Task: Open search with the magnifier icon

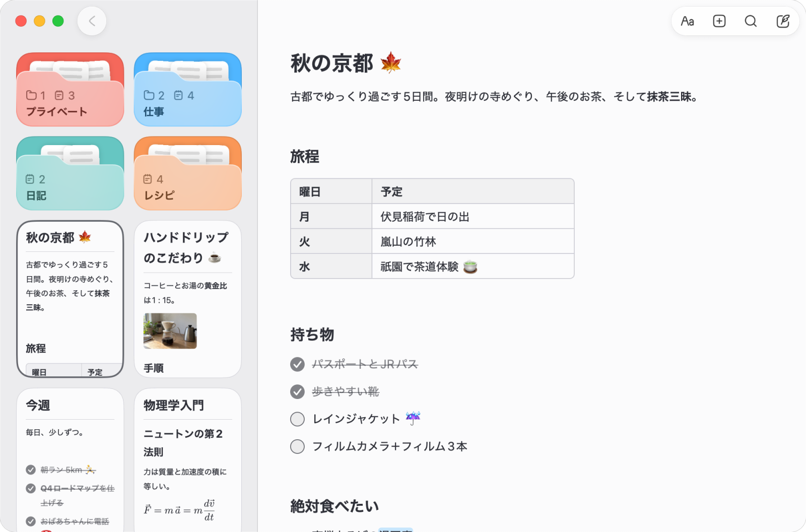Action: [751, 21]
